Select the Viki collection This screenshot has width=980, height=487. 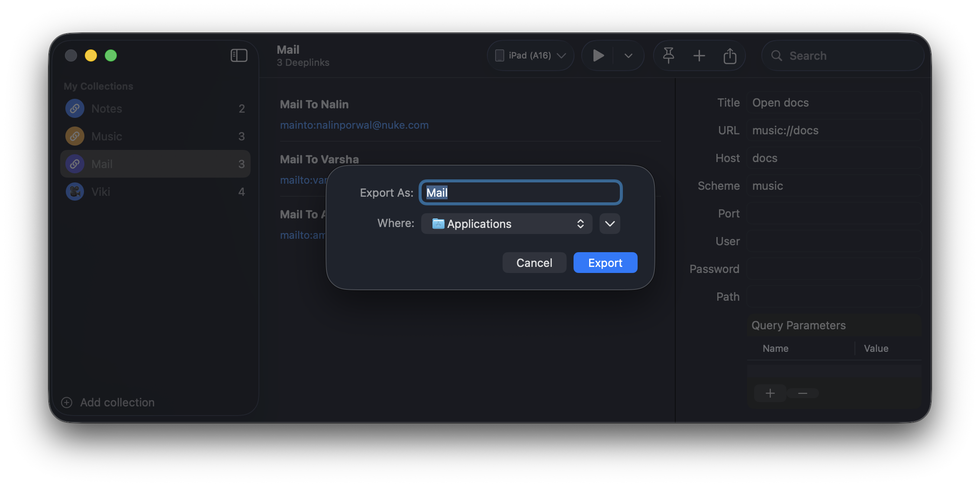[x=155, y=192]
